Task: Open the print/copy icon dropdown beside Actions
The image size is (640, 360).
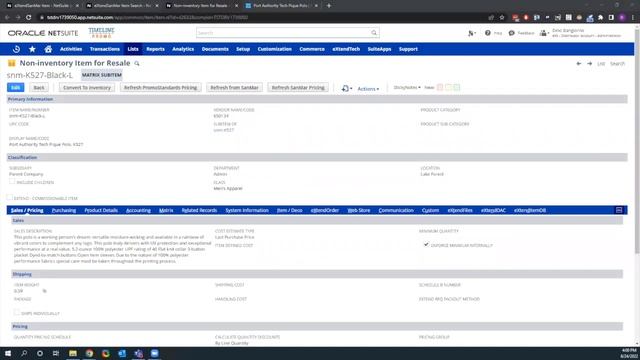Action: (x=347, y=88)
